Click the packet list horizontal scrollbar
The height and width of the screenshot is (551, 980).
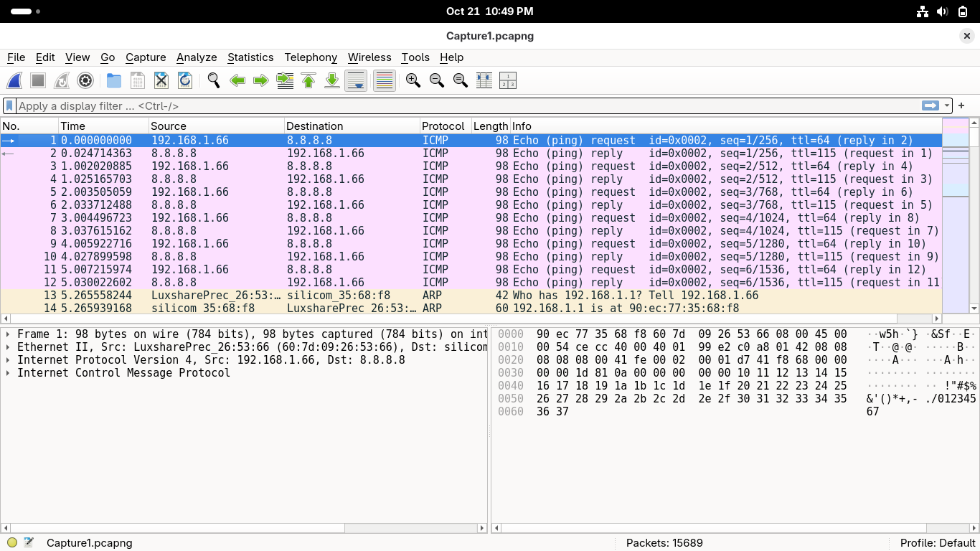coord(466,319)
